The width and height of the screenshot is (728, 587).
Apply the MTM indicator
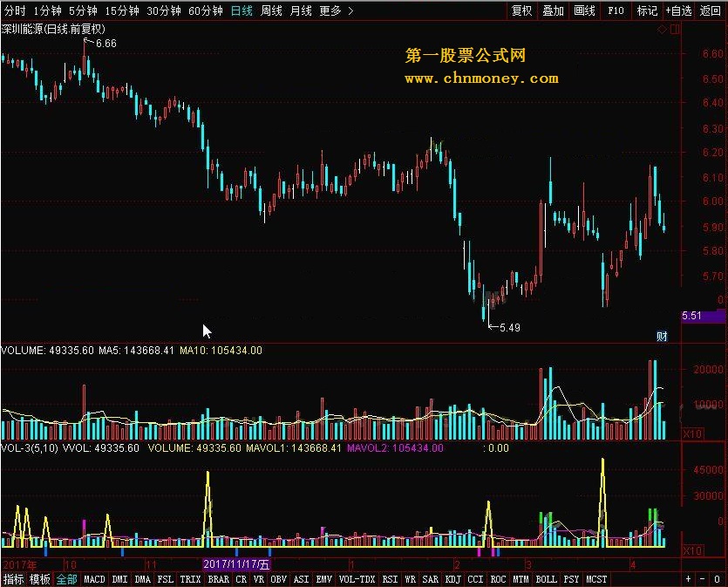point(520,579)
